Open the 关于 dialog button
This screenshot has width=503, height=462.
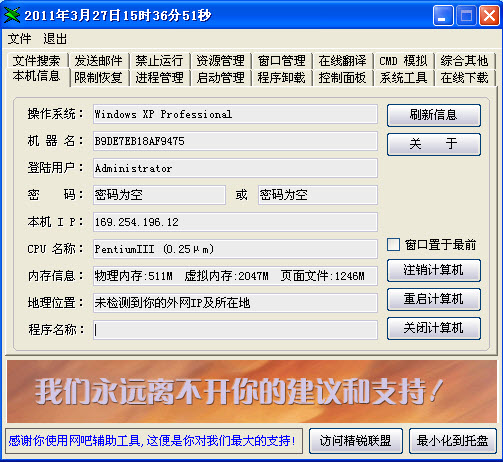point(434,144)
